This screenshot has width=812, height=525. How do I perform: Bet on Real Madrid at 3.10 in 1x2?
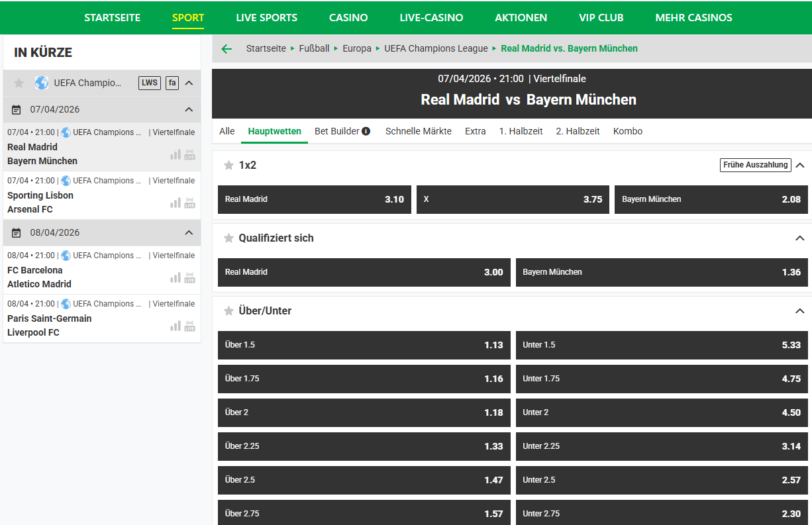(x=315, y=199)
